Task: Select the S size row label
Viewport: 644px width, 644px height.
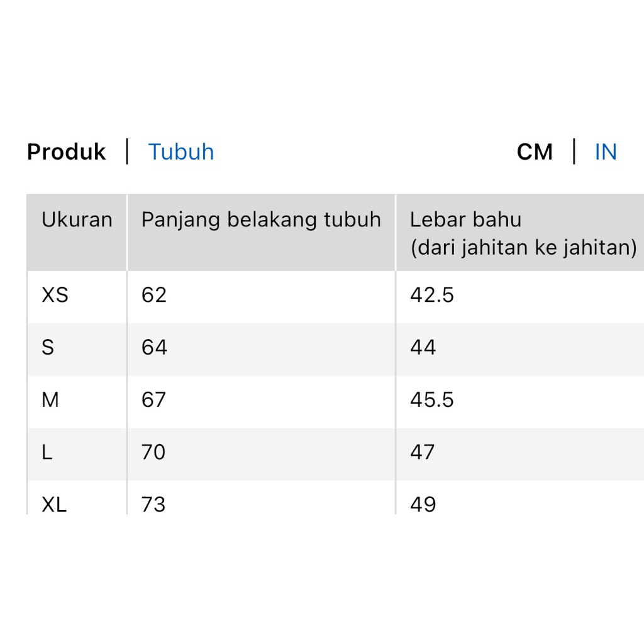Action: 48,347
